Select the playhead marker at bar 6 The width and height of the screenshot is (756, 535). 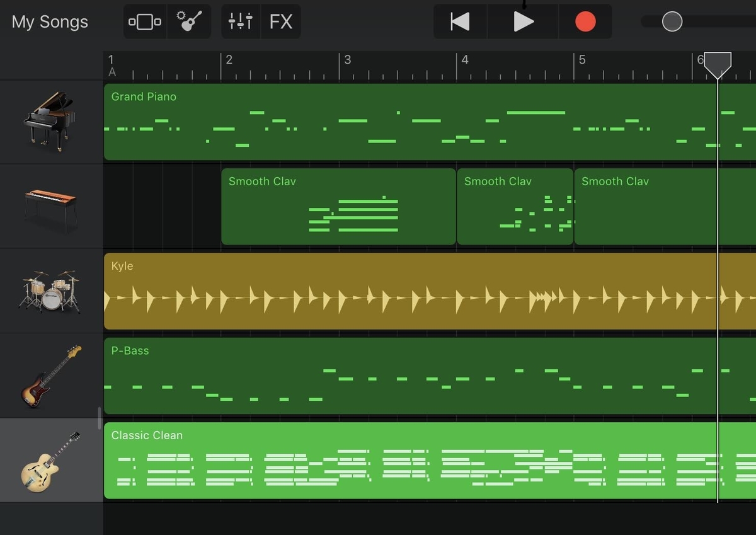click(718, 63)
